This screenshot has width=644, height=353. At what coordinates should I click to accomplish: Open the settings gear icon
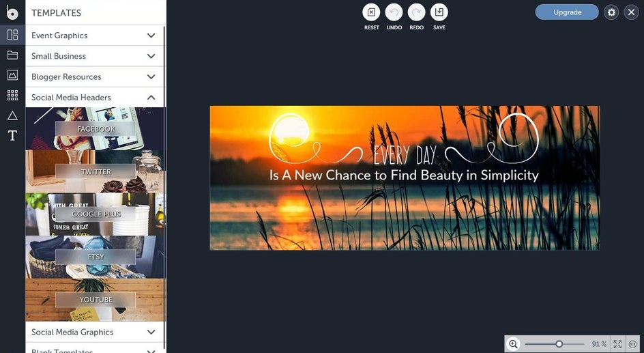click(x=611, y=12)
